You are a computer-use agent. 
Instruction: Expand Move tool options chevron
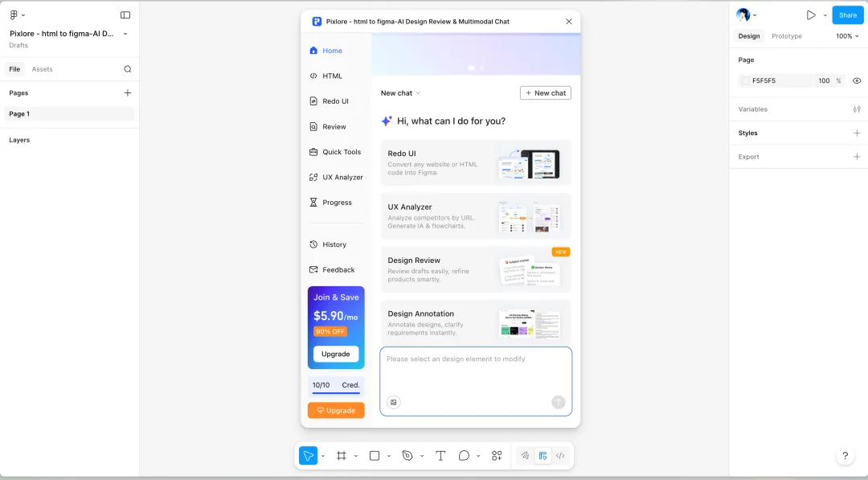(x=323, y=456)
